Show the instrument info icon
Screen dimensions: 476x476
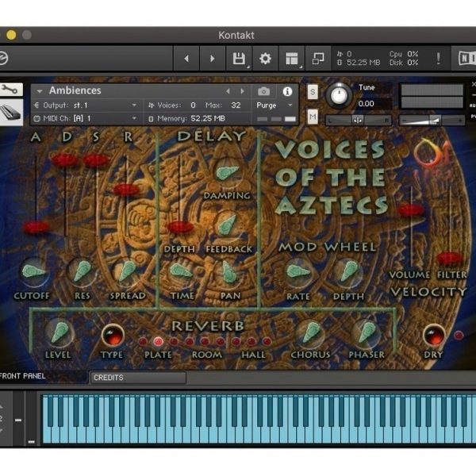[x=287, y=91]
